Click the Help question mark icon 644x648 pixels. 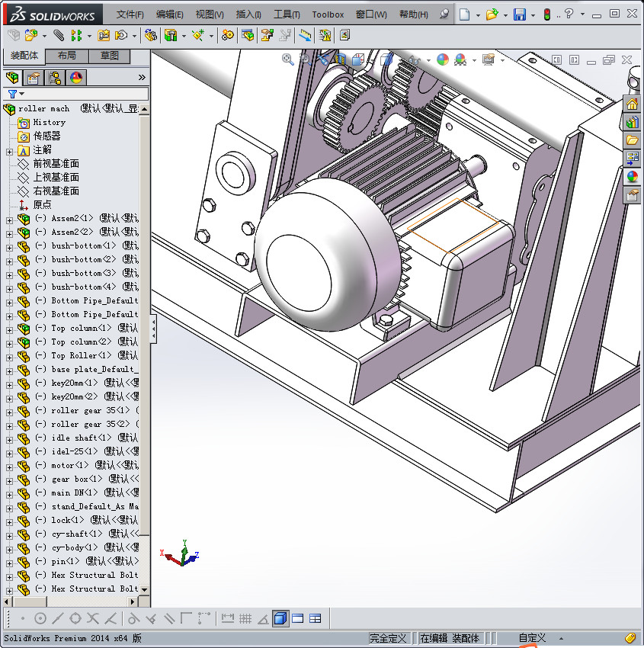pos(569,14)
